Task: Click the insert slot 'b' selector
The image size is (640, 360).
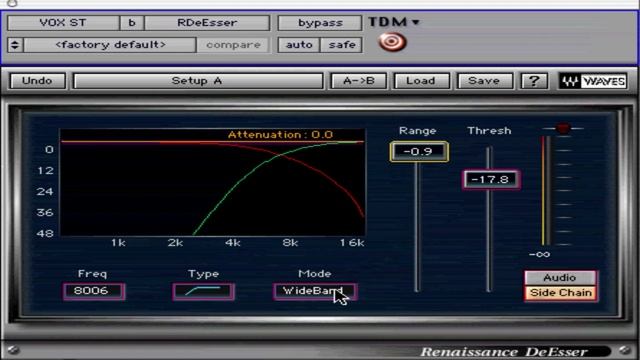Action: pyautogui.click(x=131, y=22)
